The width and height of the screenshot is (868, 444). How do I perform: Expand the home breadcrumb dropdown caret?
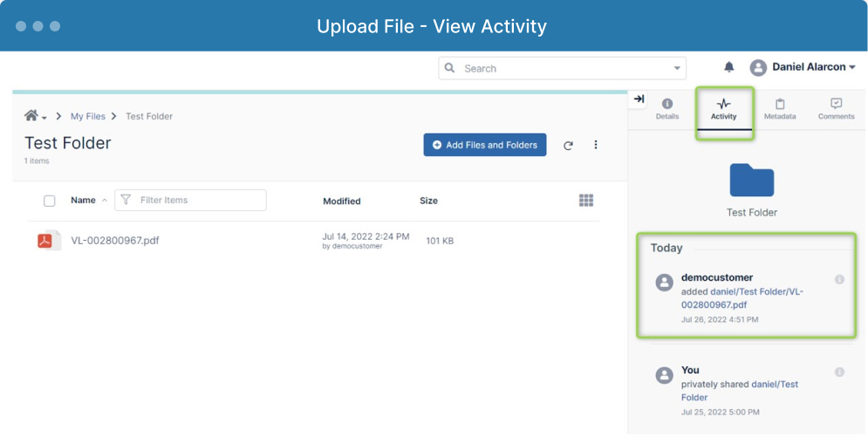pyautogui.click(x=44, y=118)
